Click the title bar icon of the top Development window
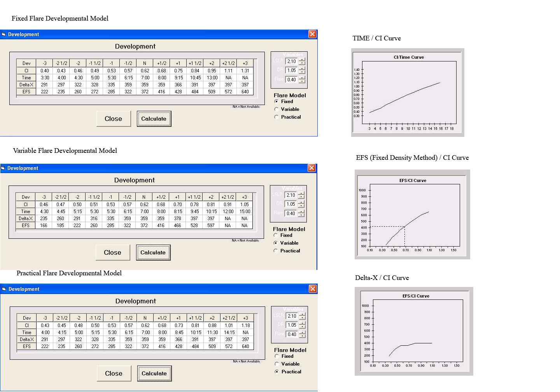 tap(4, 34)
